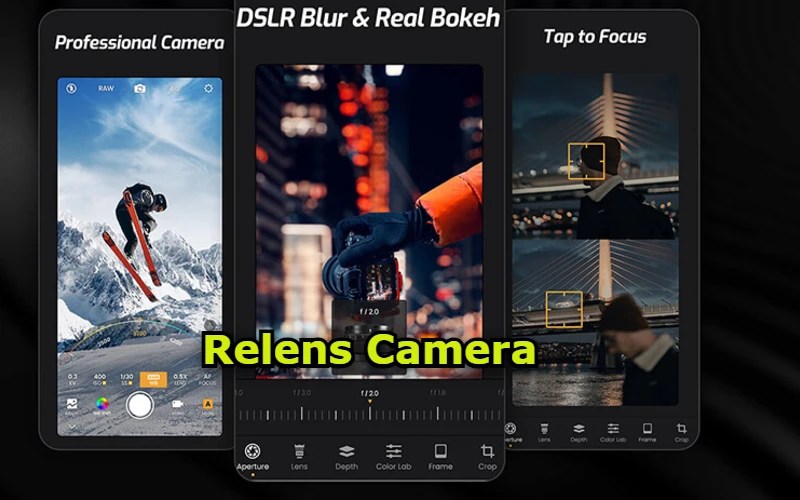
Task: Click the "Professional Camera" heading
Action: 139,42
